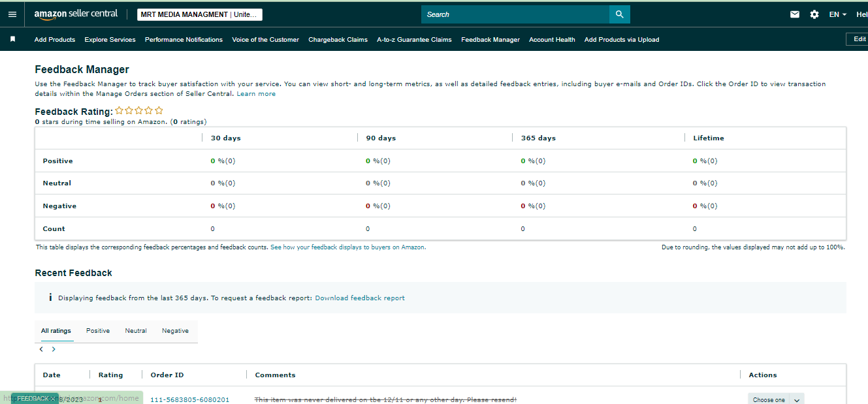Viewport: 868px width, 404px height.
Task: Click the Positive row label
Action: (57, 161)
